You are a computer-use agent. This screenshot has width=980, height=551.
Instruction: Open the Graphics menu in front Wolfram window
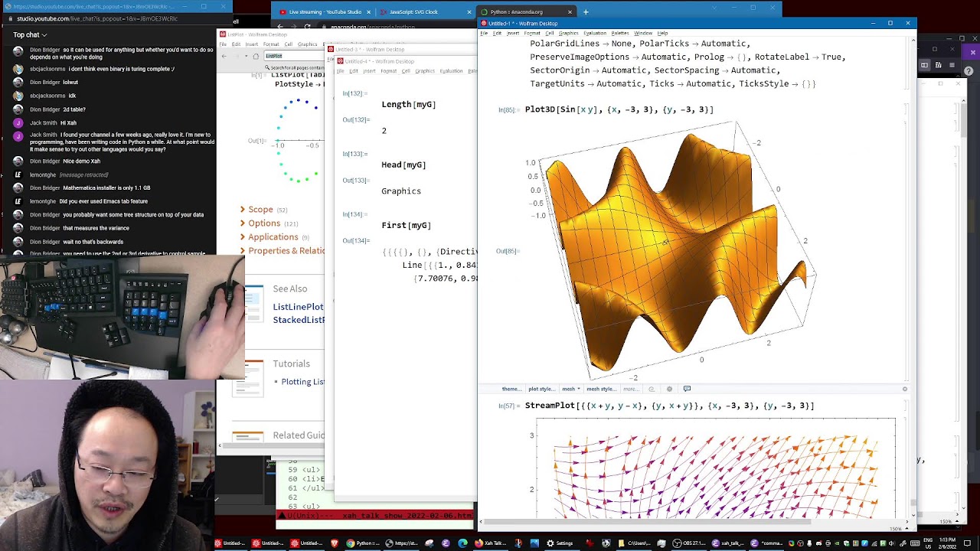click(x=569, y=33)
